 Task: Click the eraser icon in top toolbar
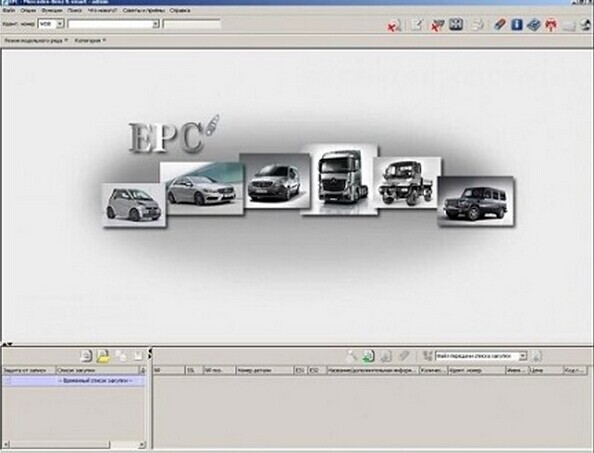(500, 25)
